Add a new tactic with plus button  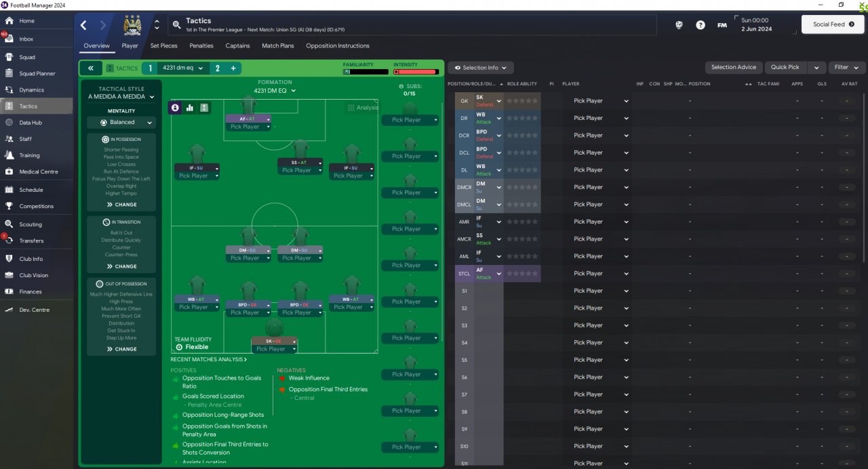click(x=233, y=68)
